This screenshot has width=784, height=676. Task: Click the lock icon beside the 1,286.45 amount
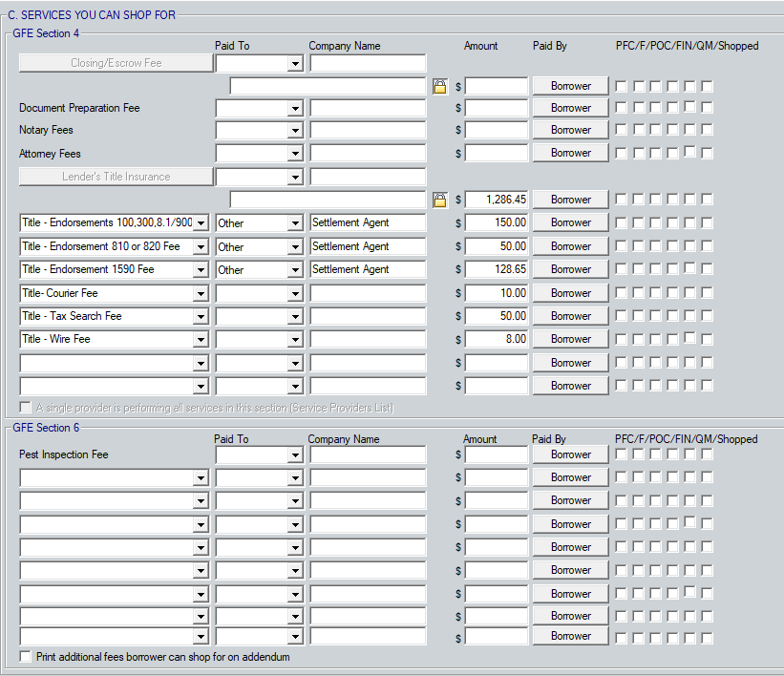pos(439,200)
